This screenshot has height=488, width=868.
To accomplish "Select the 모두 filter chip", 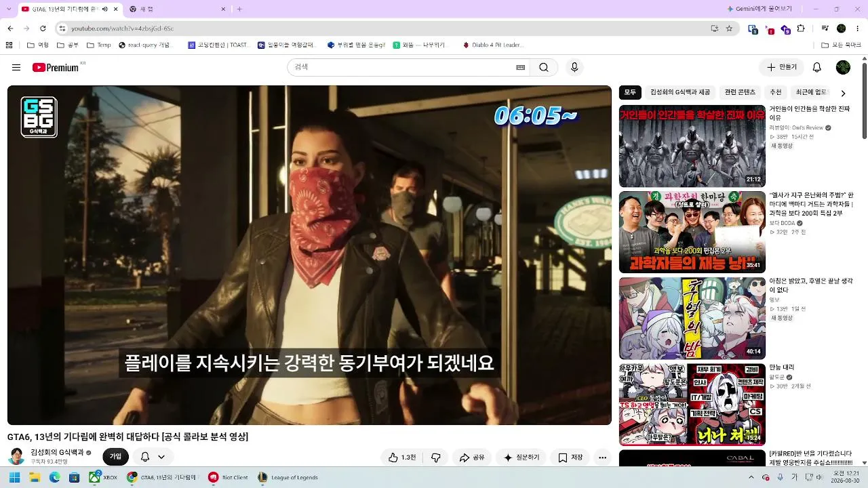I will click(630, 92).
